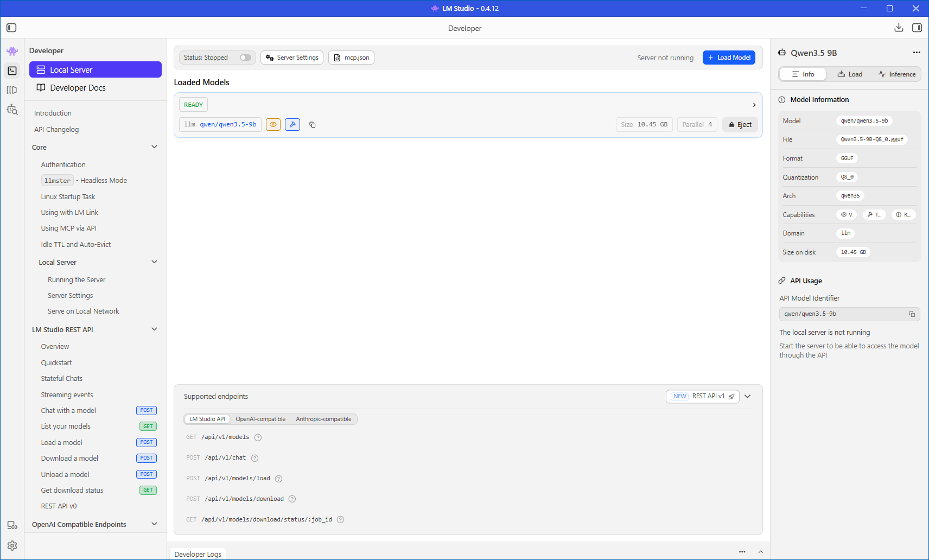Eject the qwen3.5-9b model
The height and width of the screenshot is (560, 929).
(x=740, y=125)
